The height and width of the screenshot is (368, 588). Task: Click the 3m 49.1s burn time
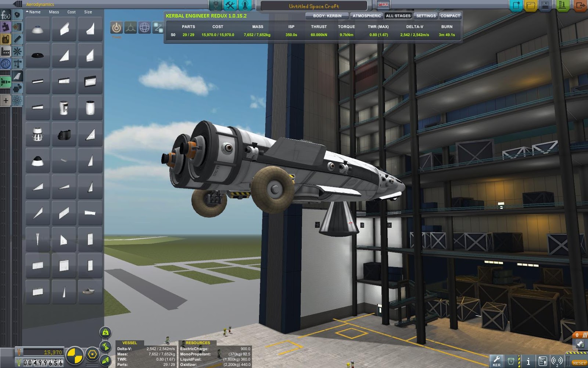coord(447,35)
